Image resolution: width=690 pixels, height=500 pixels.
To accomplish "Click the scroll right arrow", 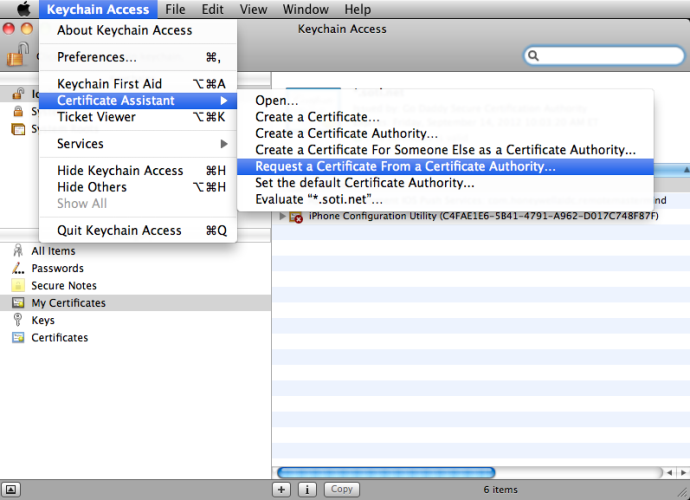I will 683,473.
